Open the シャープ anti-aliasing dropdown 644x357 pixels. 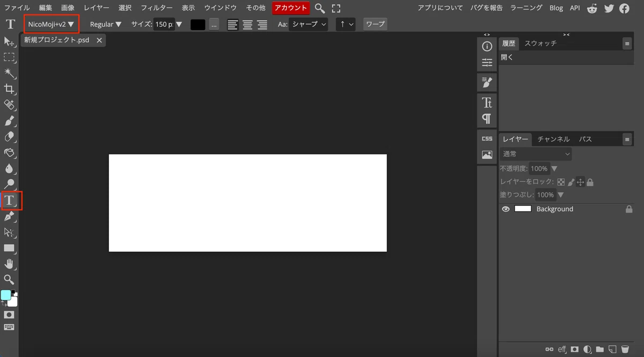[x=308, y=24]
